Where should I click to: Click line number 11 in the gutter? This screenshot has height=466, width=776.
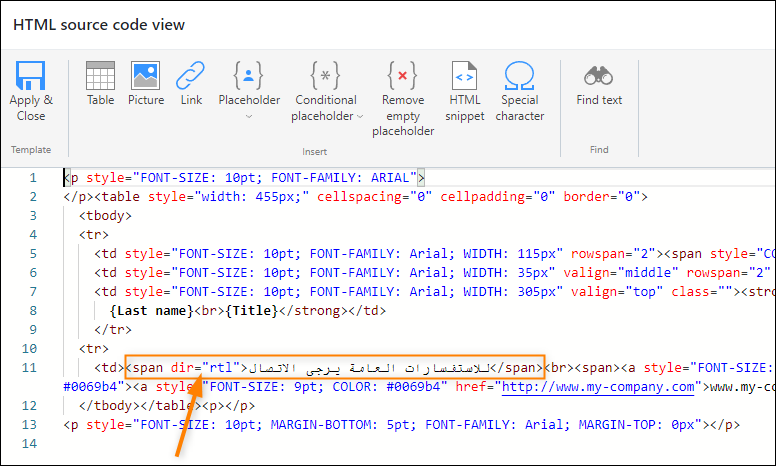[29, 368]
